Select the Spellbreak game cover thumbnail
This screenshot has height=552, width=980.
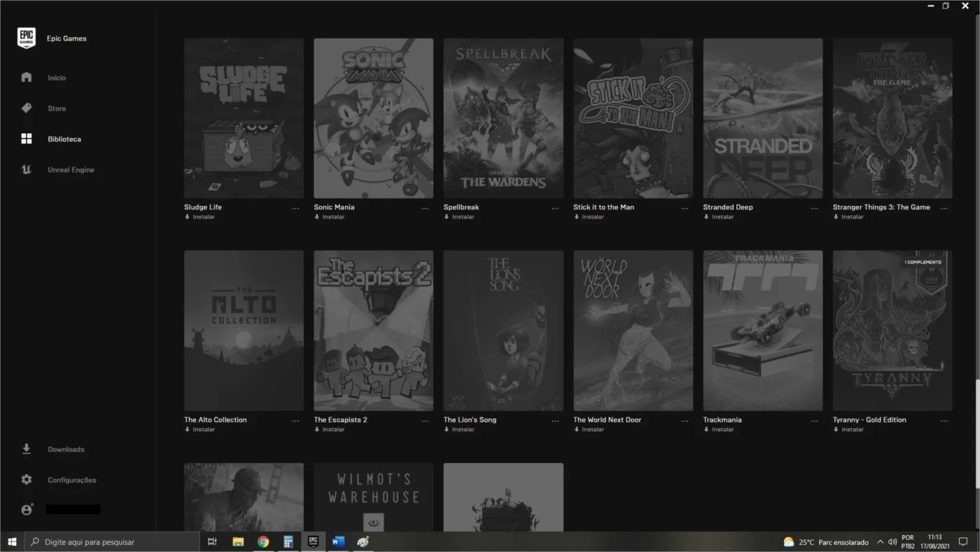tap(503, 118)
